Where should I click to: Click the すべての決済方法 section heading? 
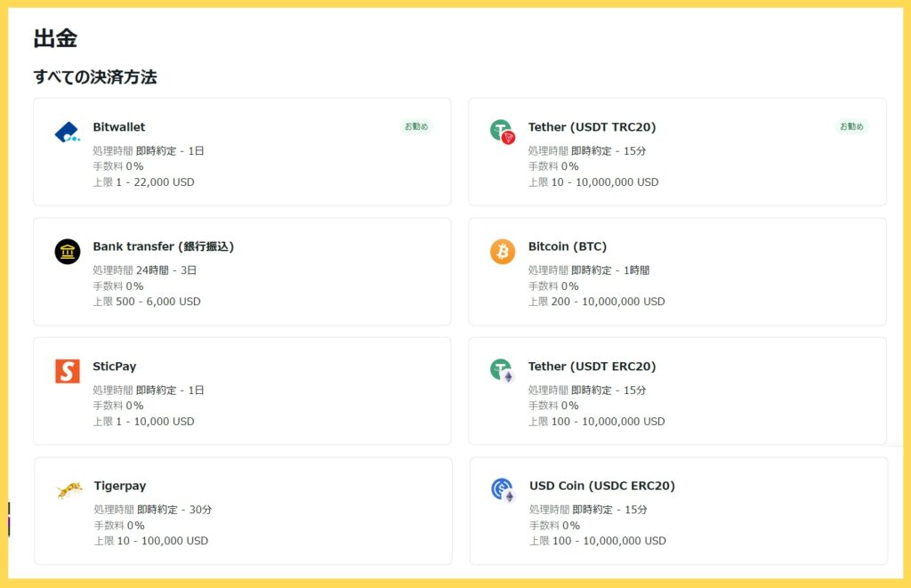click(95, 77)
